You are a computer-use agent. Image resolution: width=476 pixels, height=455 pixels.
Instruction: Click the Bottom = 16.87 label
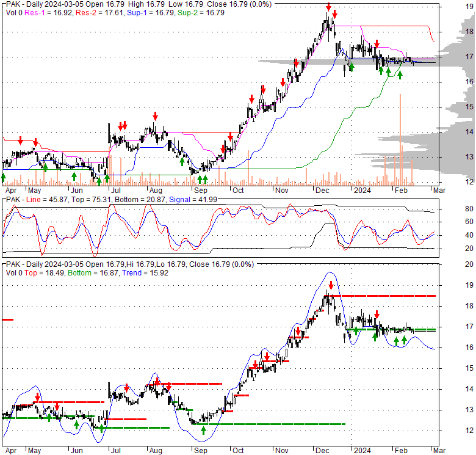tap(93, 273)
